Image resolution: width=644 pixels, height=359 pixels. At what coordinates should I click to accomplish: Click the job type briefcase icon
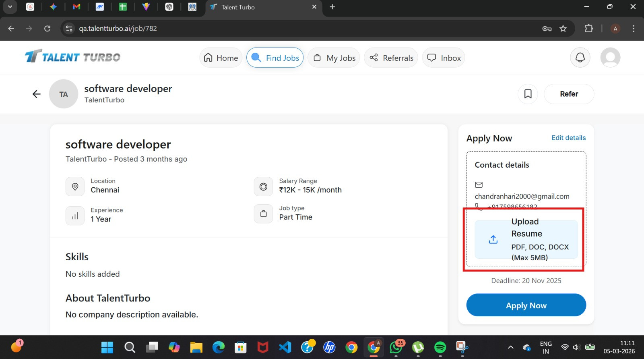pyautogui.click(x=263, y=214)
